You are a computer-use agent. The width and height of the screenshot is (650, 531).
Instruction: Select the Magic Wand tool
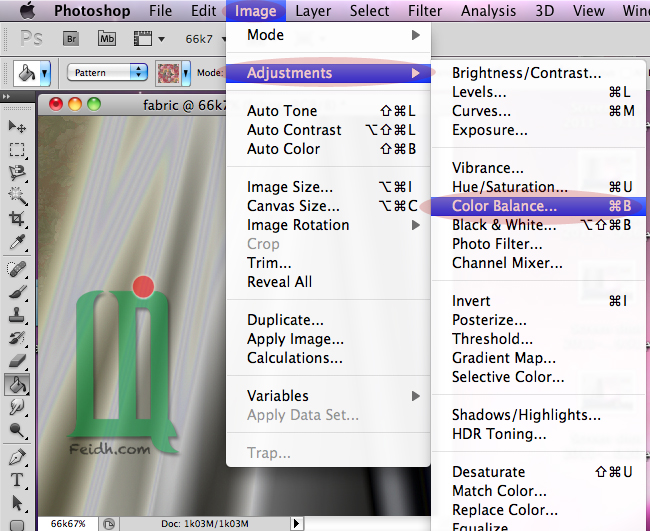coord(17,196)
